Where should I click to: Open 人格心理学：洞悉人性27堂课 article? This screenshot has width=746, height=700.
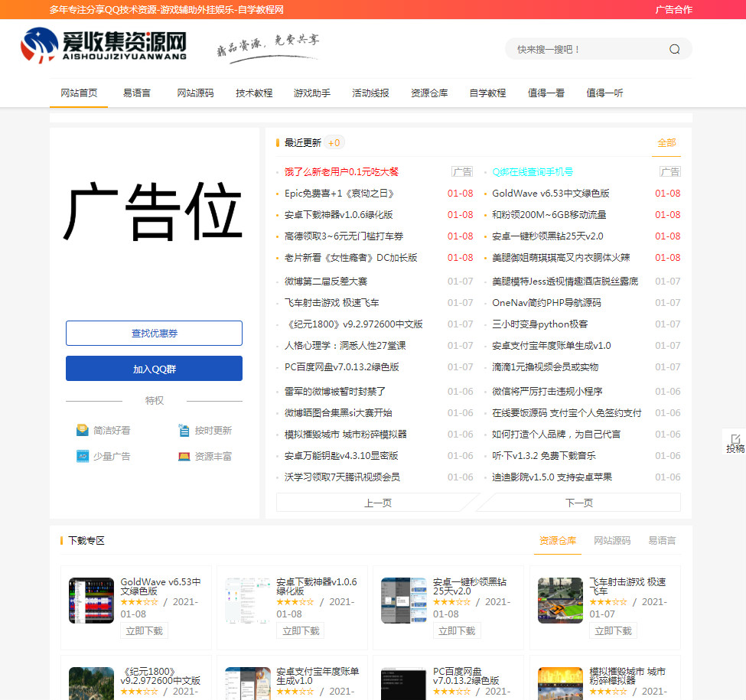tap(345, 345)
